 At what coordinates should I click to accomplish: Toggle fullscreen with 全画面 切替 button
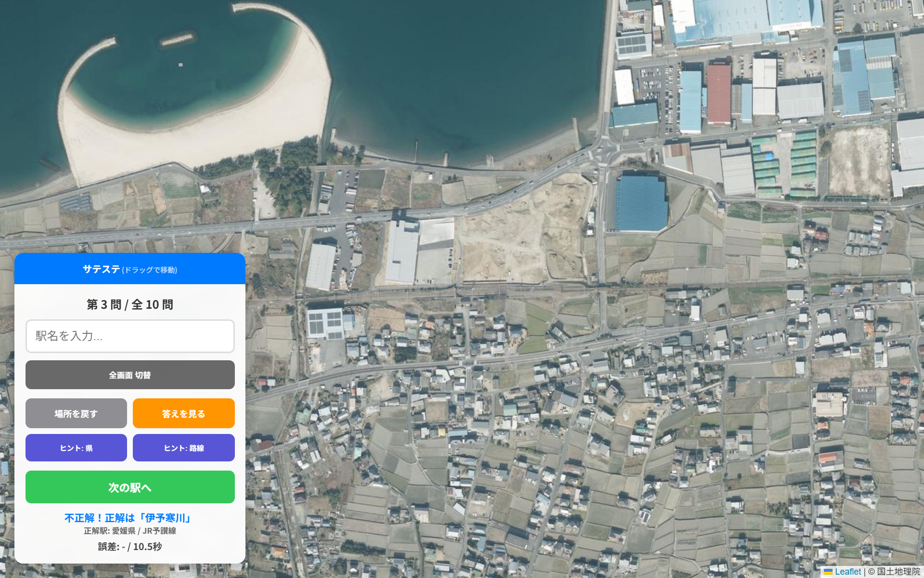coord(130,375)
